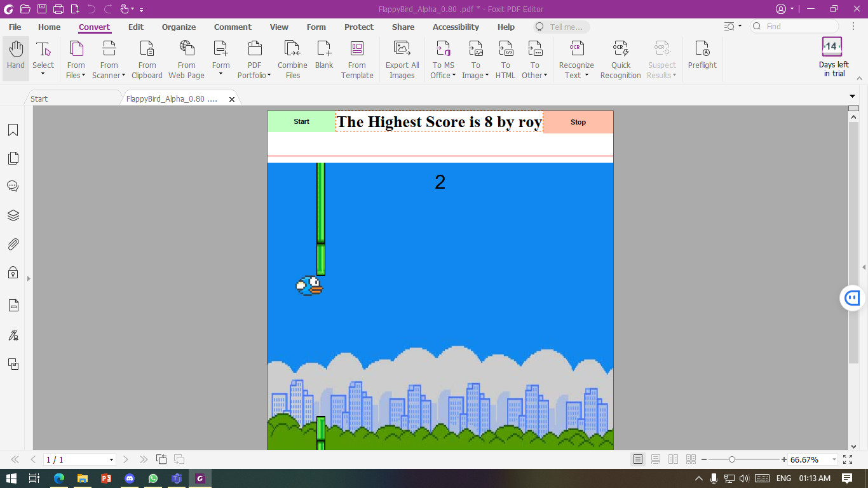
Task: Run Quick Recognition OCR
Action: 621,58
